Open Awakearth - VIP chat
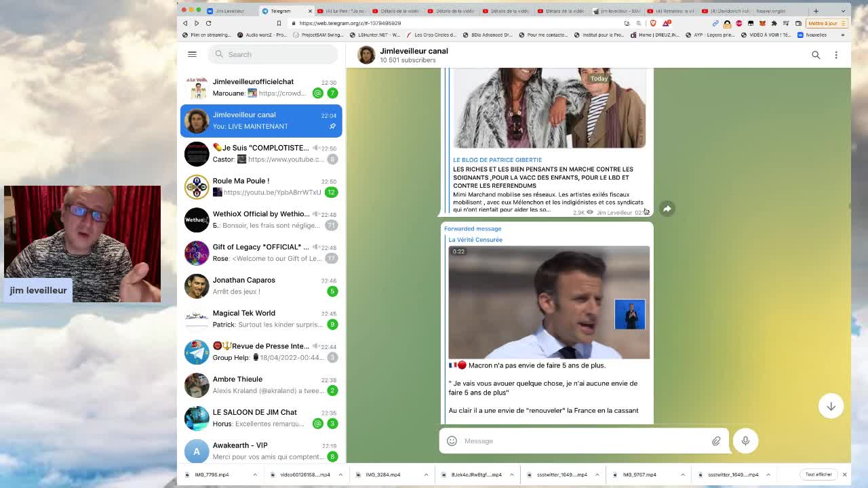This screenshot has height=488, width=868. [x=261, y=451]
